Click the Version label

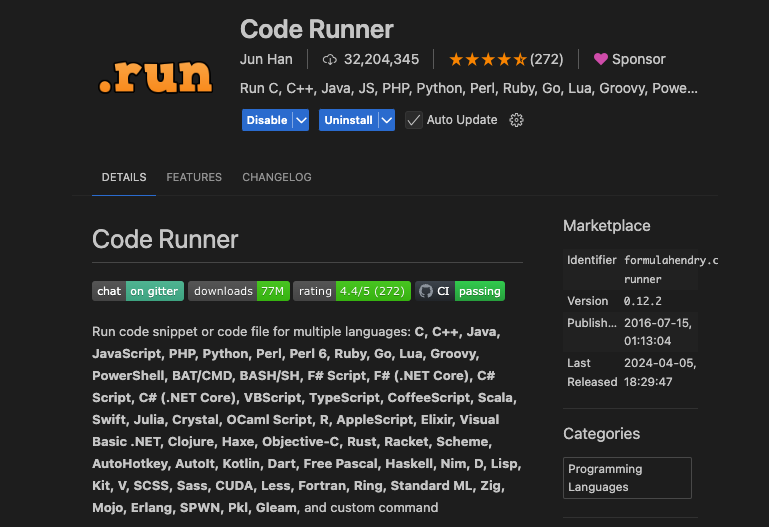tap(588, 301)
